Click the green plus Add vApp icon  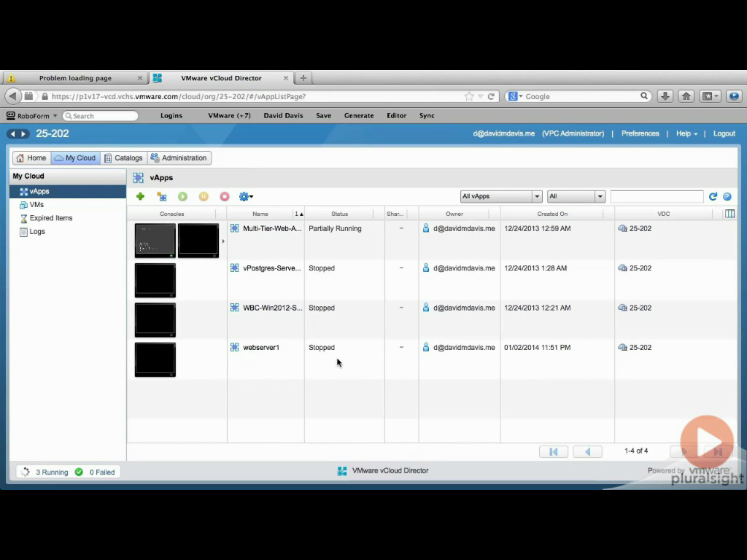coord(140,196)
